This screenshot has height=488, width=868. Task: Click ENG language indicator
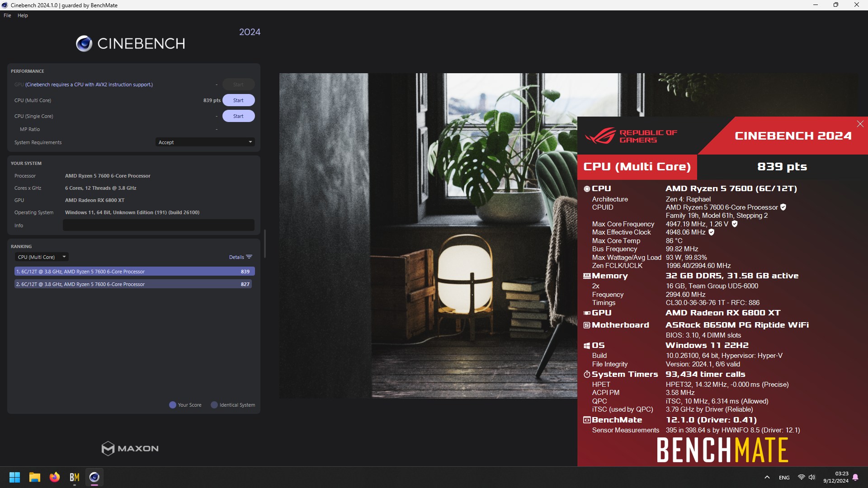point(784,478)
